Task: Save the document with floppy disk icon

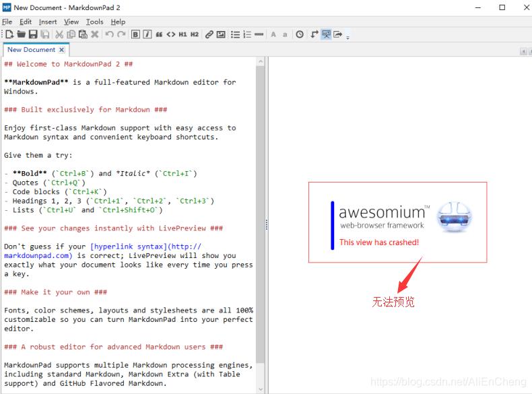Action: click(x=33, y=34)
